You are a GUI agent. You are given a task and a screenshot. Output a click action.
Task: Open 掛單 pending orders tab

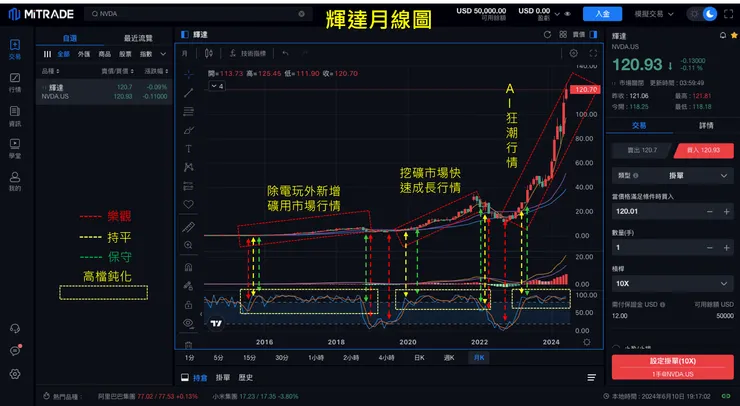coord(223,378)
